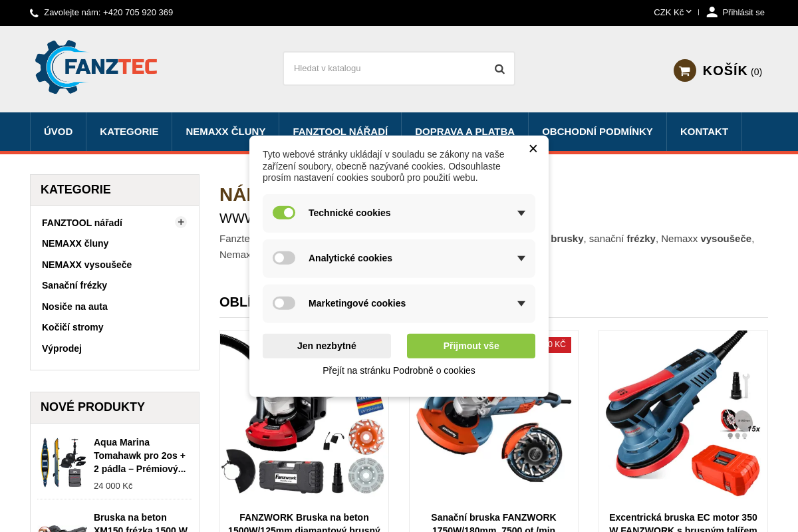Screen dimensions: 798x532
Task: Close the cookie dialog with the X
Action: click(x=533, y=149)
